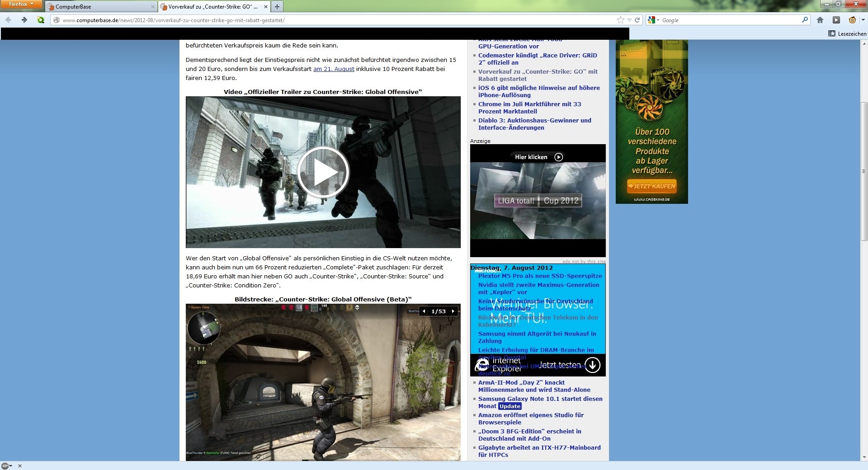Click the Adblock Plus ABP icon

pos(5,466)
